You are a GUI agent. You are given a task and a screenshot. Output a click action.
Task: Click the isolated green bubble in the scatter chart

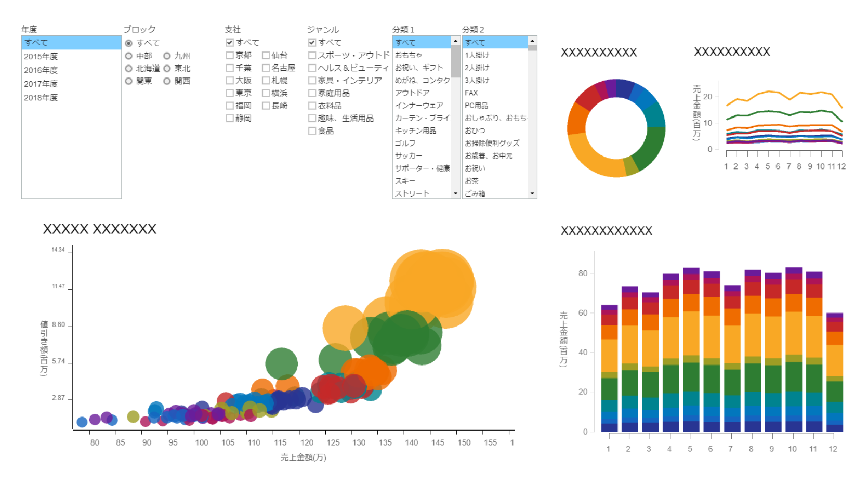281,363
